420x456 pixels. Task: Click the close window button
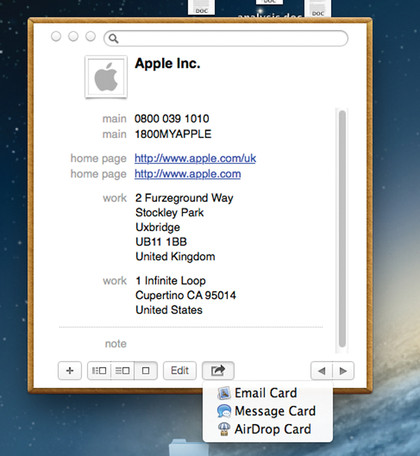pyautogui.click(x=56, y=36)
